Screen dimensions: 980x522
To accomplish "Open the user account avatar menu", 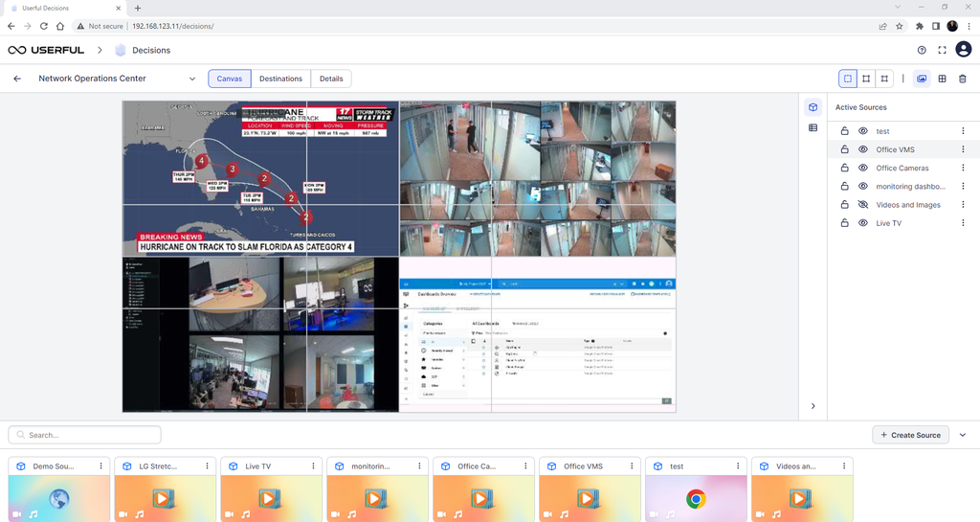I will (x=964, y=50).
